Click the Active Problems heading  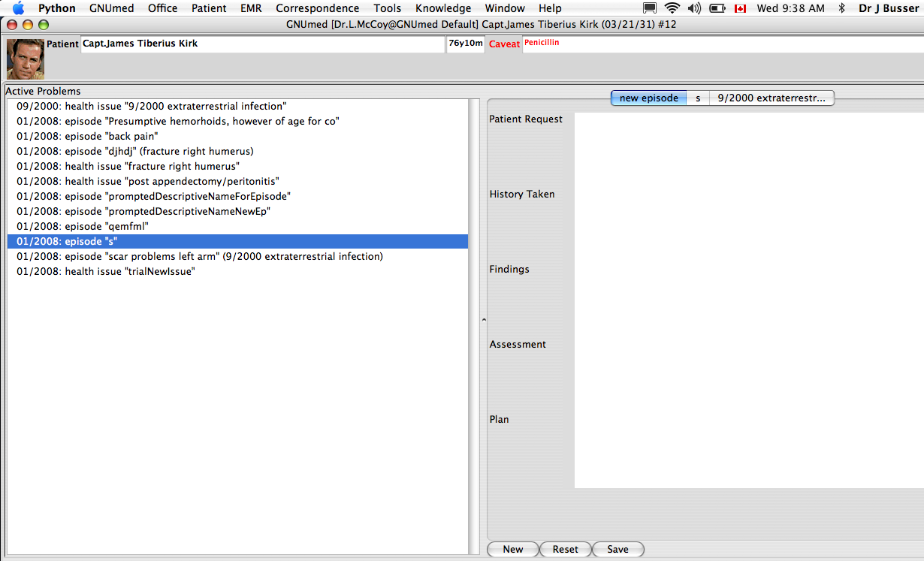(x=43, y=92)
